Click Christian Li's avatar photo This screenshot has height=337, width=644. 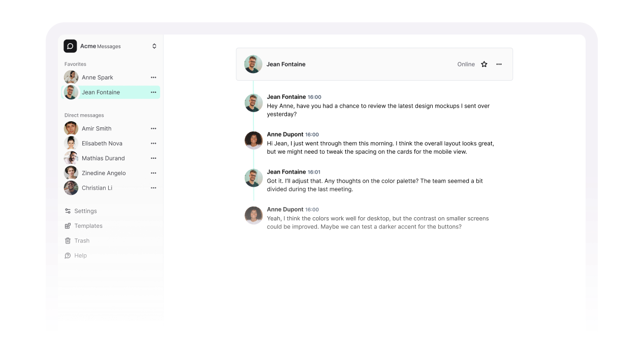coord(71,188)
